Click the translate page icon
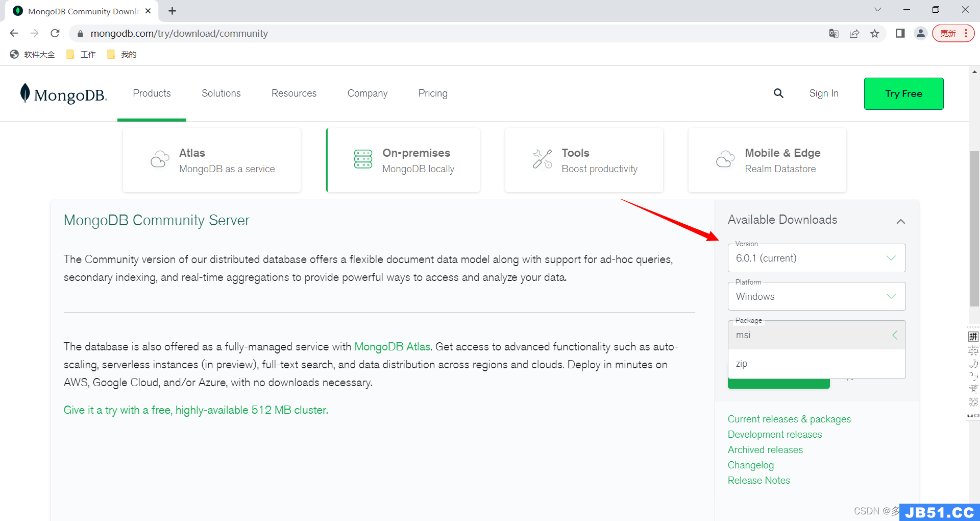Image resolution: width=980 pixels, height=521 pixels. 834,34
